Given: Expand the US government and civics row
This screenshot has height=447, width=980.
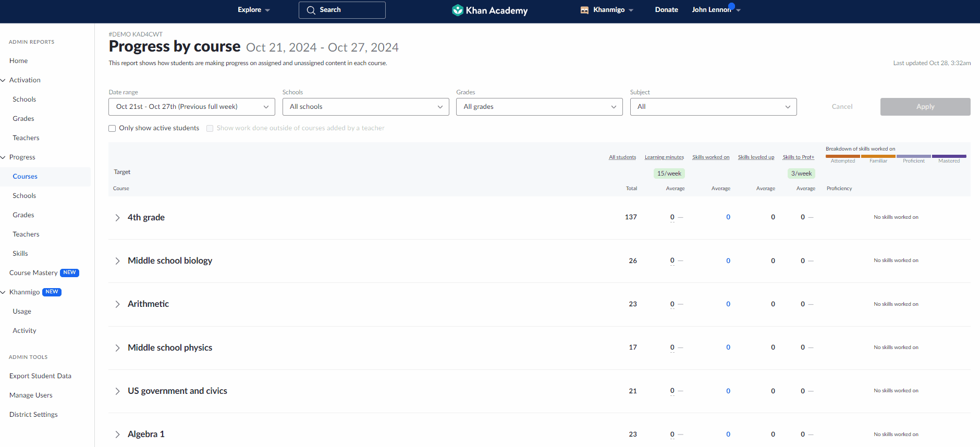Looking at the screenshot, I should pyautogui.click(x=117, y=391).
